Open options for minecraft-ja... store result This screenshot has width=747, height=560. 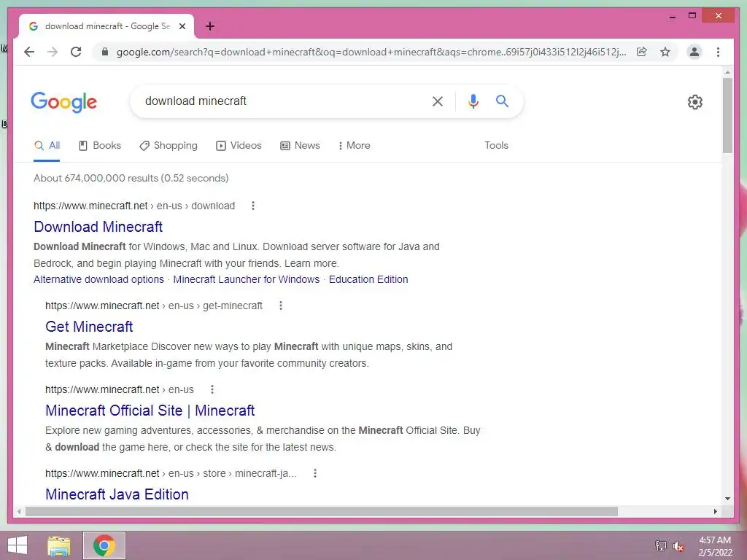pos(315,473)
